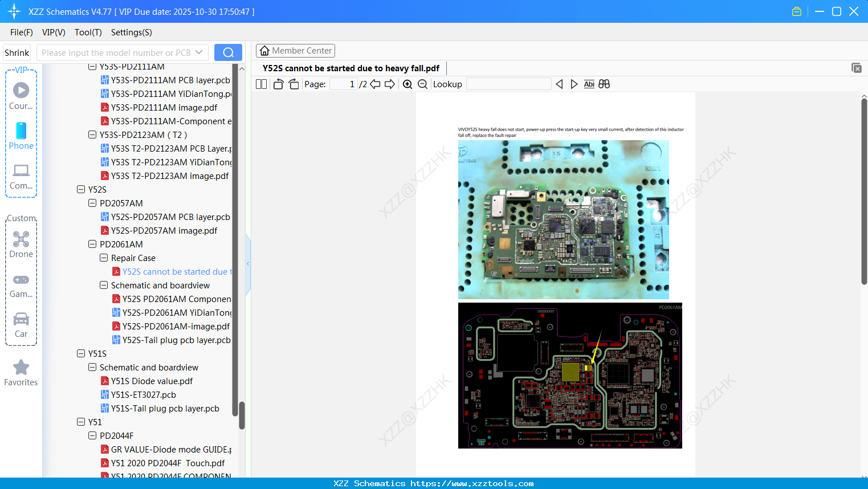Select the Car category icon

point(21,325)
